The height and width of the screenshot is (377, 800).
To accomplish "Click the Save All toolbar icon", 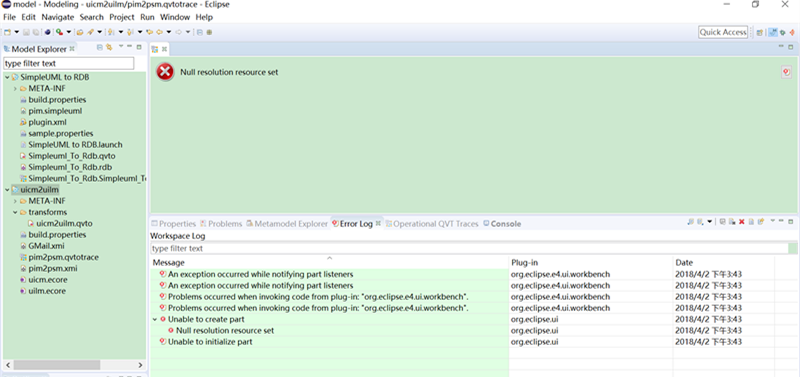I will tap(36, 32).
